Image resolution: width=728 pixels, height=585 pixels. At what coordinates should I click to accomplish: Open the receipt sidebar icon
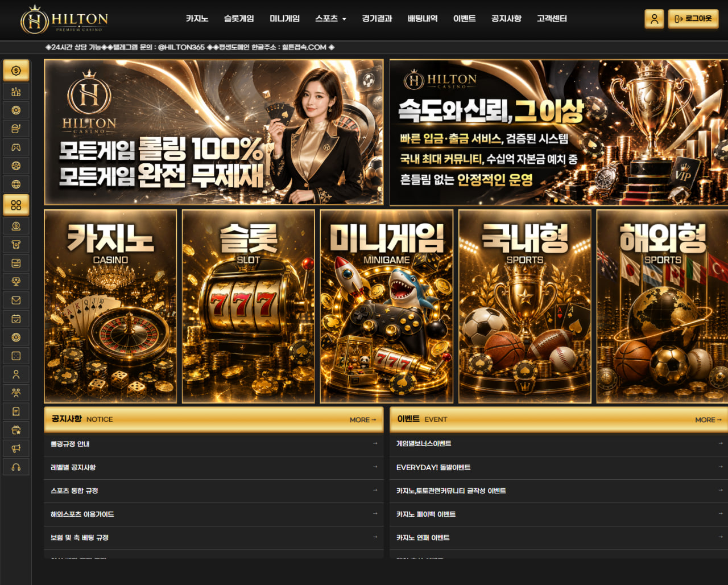coord(16,411)
